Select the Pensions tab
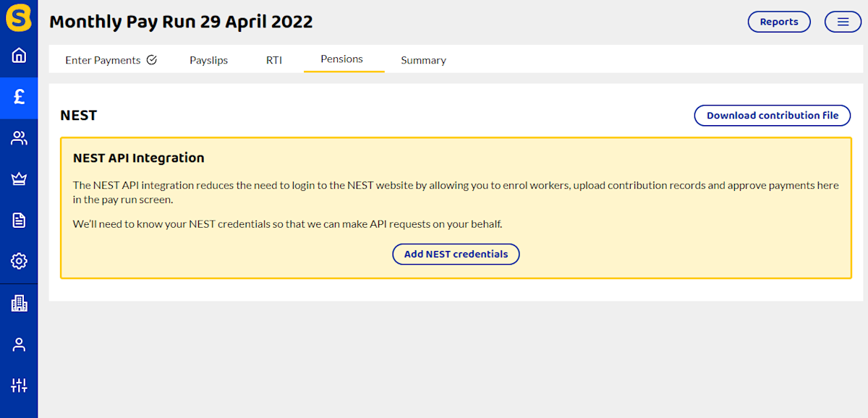The height and width of the screenshot is (418, 868). pos(342,59)
